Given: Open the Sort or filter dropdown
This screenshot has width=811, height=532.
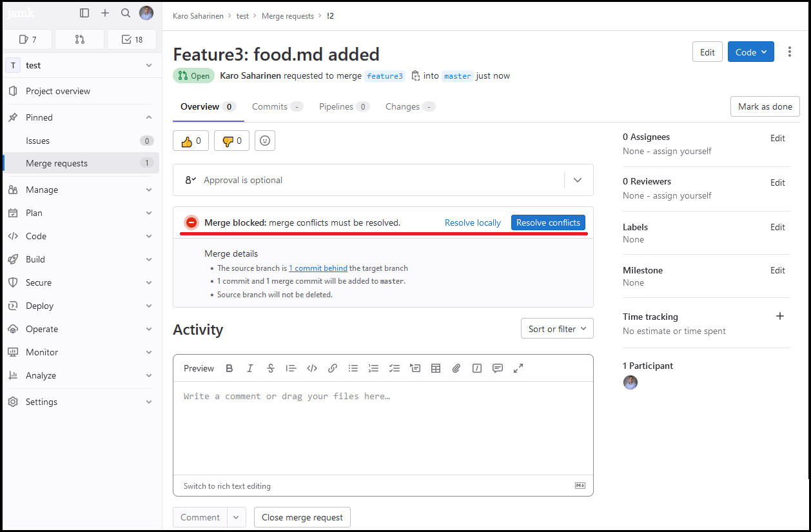Looking at the screenshot, I should [557, 329].
